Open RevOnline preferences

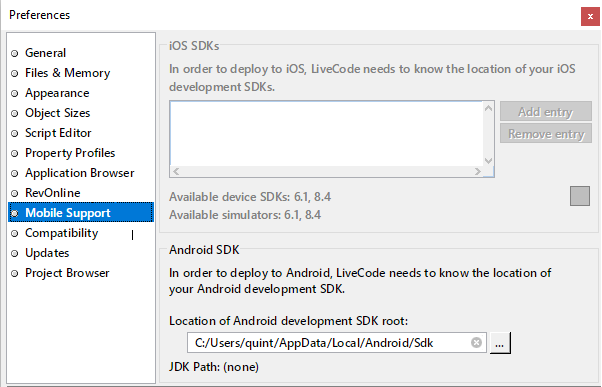[53, 193]
